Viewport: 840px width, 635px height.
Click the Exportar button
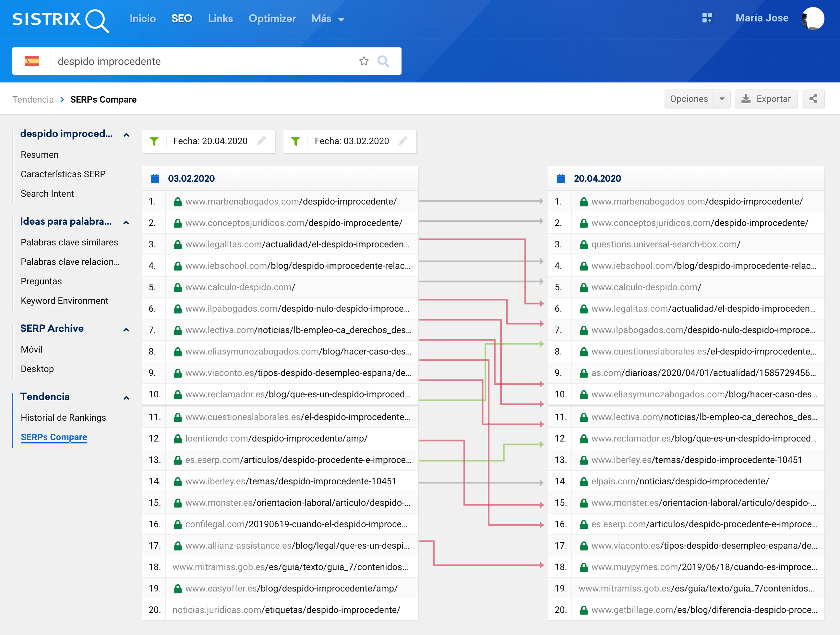click(766, 99)
